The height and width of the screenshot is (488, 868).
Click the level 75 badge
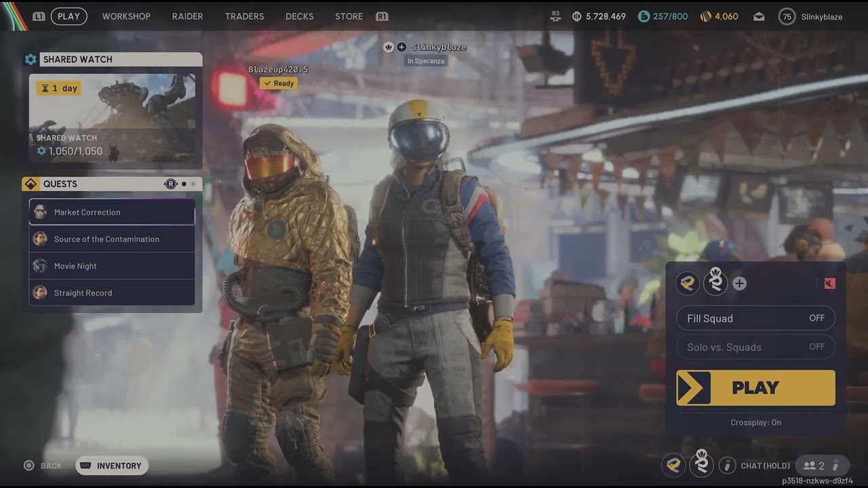tap(787, 16)
